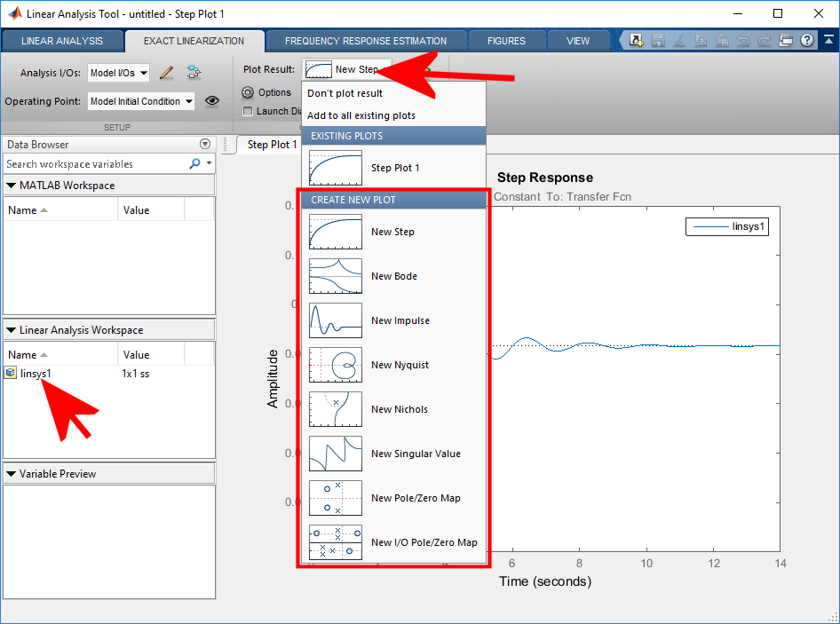Select the Step Plot 1 document tab

(x=272, y=145)
